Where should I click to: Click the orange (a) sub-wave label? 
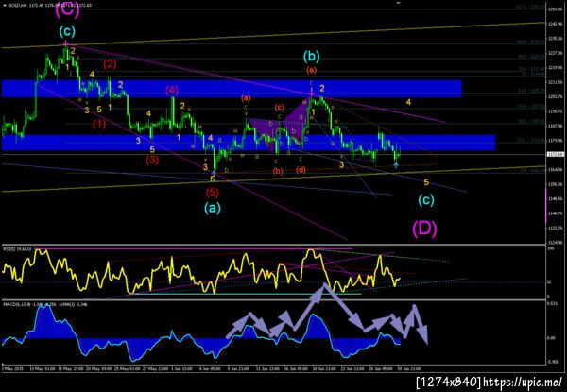click(x=246, y=97)
